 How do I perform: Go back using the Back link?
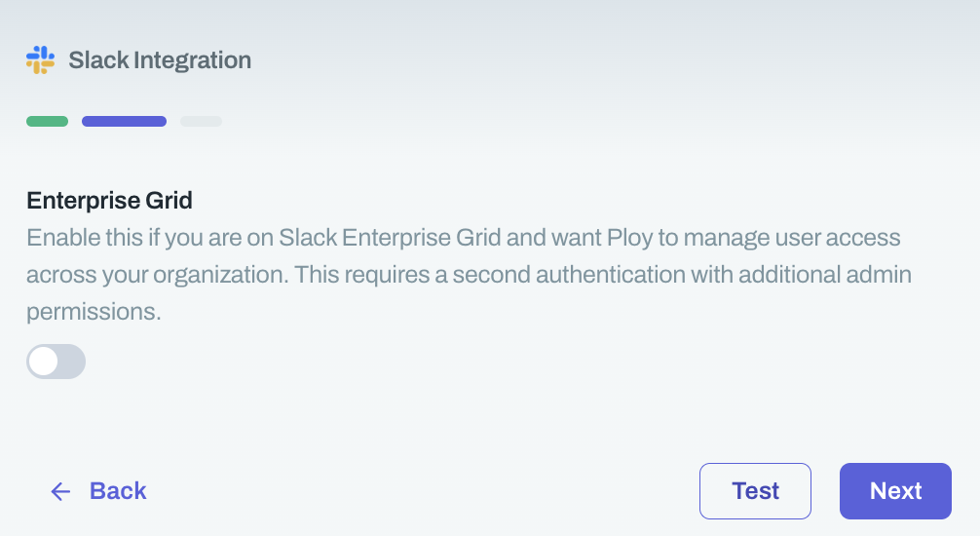(x=117, y=491)
